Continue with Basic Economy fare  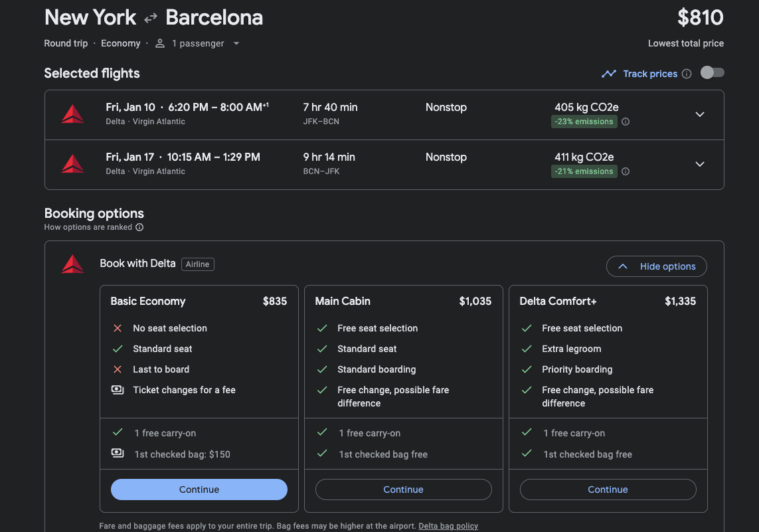(x=199, y=489)
